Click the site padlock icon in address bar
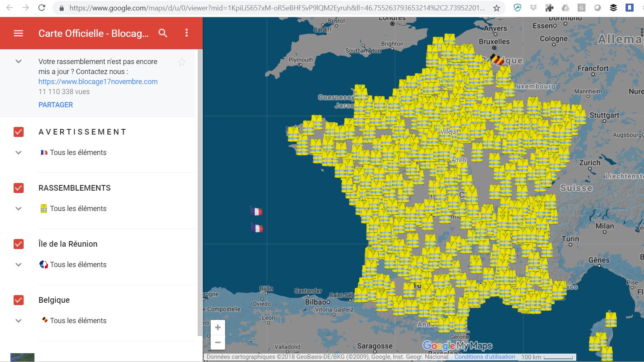Image resolution: width=644 pixels, height=362 pixels. (x=61, y=8)
